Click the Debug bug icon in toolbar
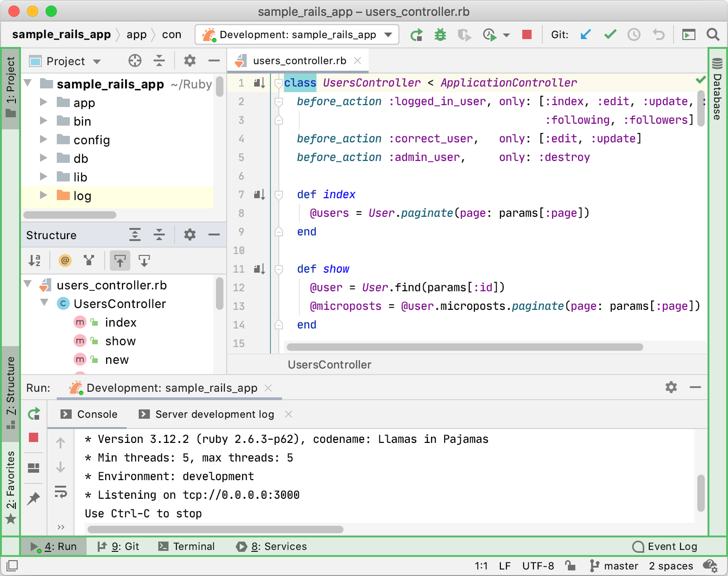 click(440, 35)
